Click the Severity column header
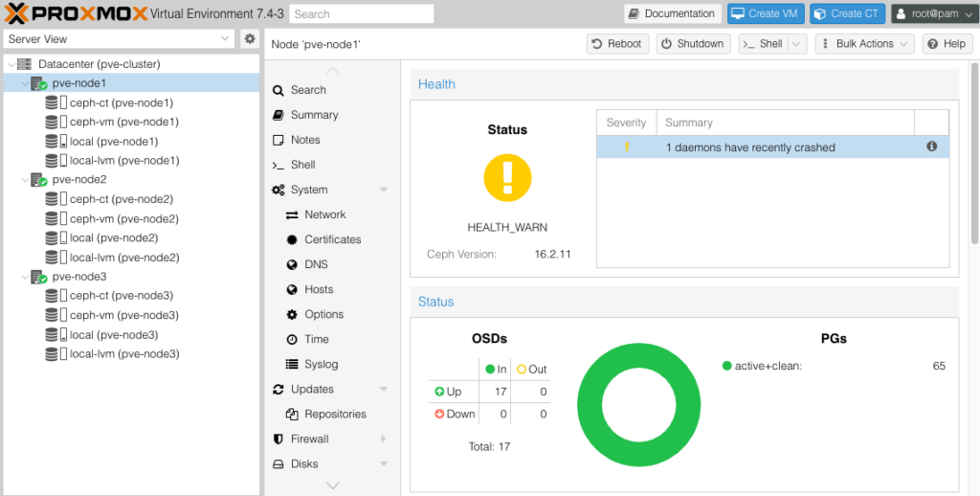The width and height of the screenshot is (980, 496). click(x=626, y=123)
